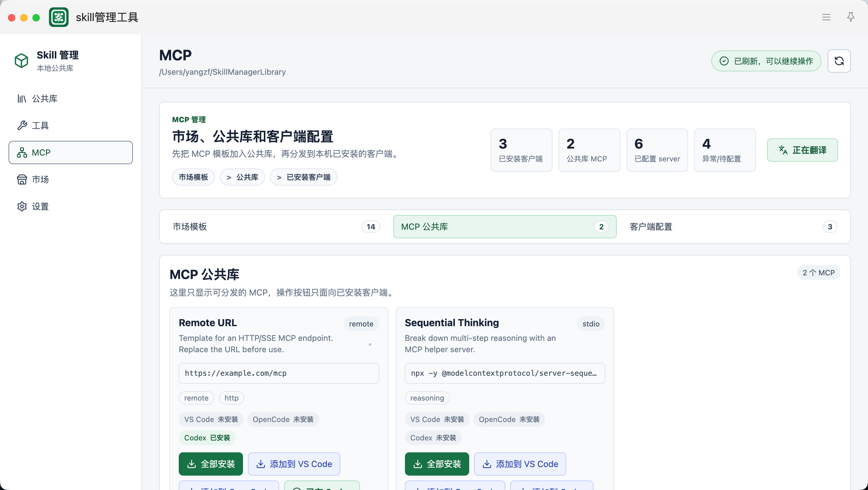Open 市场 from the sidebar
Image resolution: width=868 pixels, height=490 pixels.
71,179
